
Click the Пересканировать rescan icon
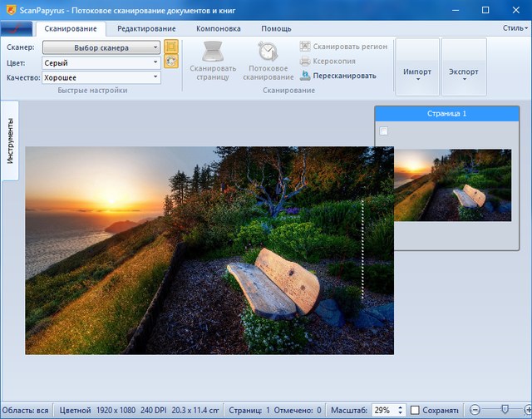(305, 76)
